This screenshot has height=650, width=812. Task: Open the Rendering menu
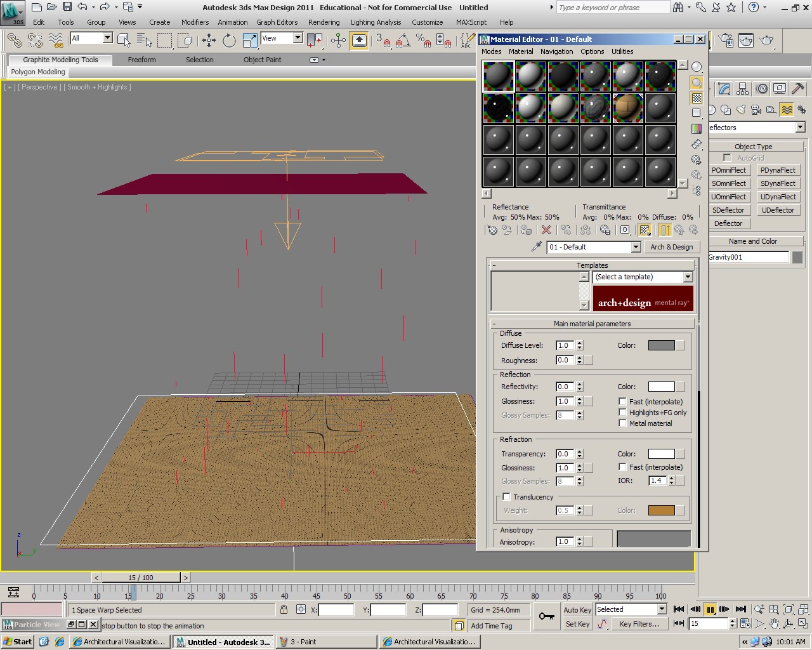click(324, 22)
